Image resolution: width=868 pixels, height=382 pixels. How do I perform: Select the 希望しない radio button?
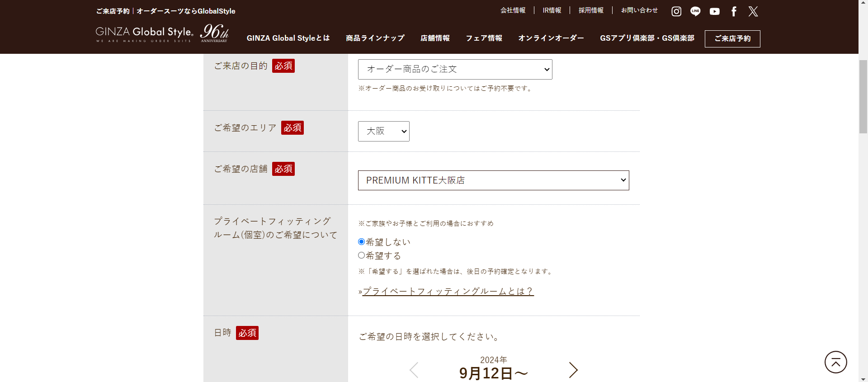(x=361, y=242)
